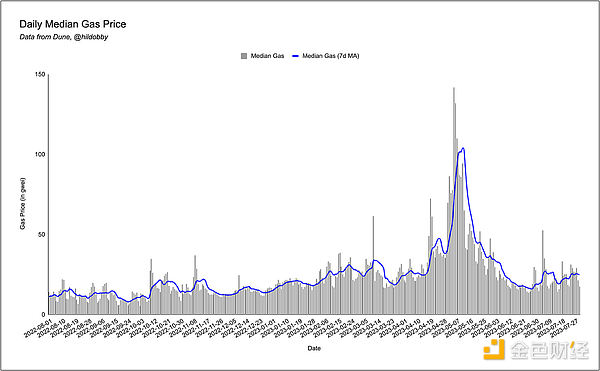The width and height of the screenshot is (600, 371).
Task: Click the Data from Dune, @hildobby subtitle
Action: 64,37
